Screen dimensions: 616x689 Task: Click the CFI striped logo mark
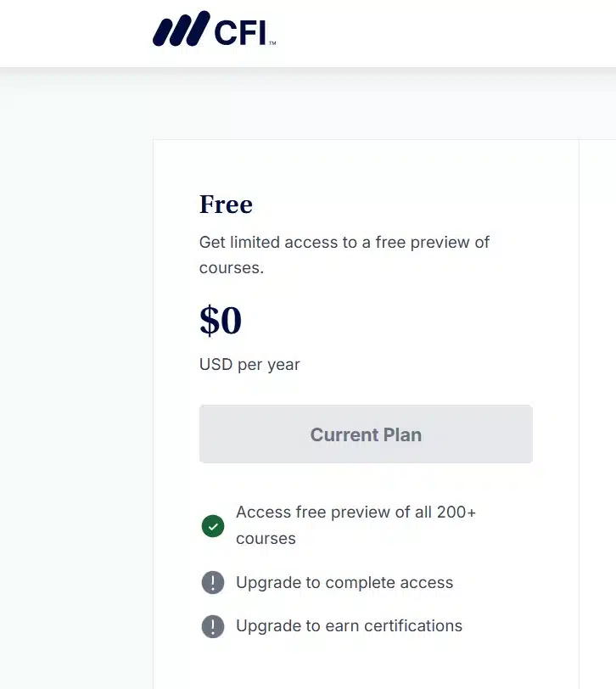pos(180,30)
